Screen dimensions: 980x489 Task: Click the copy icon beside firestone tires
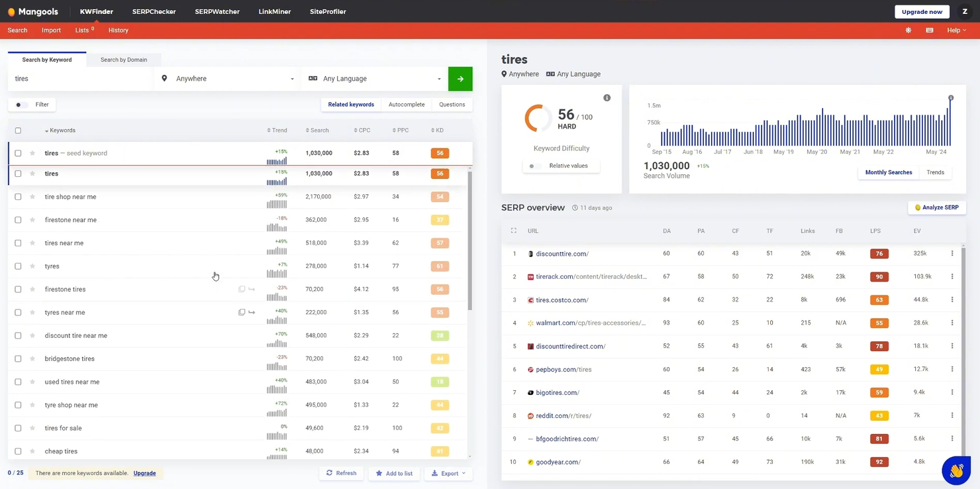tap(242, 289)
